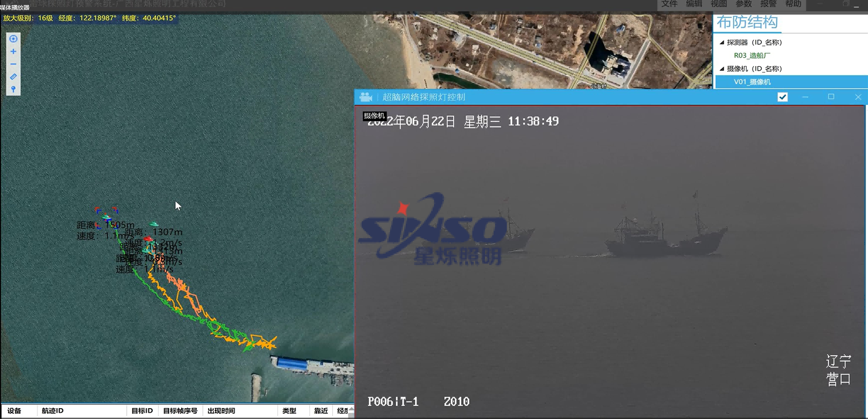Select the ruler measurement tool

tap(13, 77)
